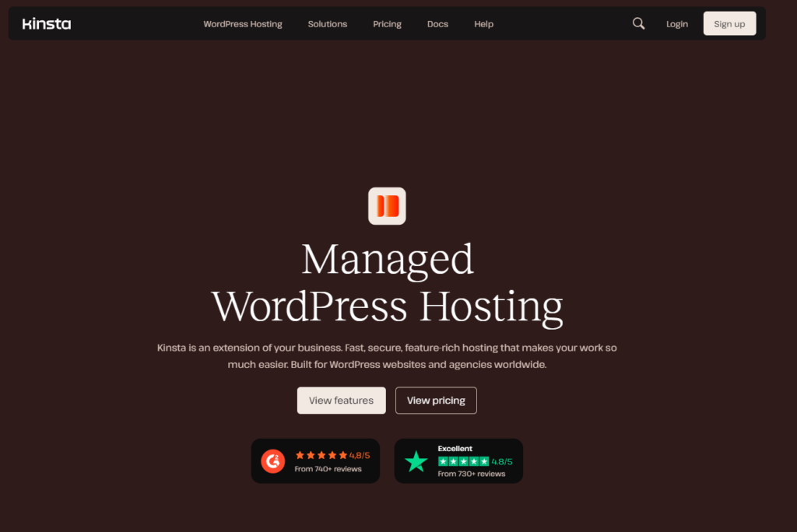Open the WordPress Hosting menu
Image resolution: width=797 pixels, height=532 pixels.
click(x=243, y=24)
